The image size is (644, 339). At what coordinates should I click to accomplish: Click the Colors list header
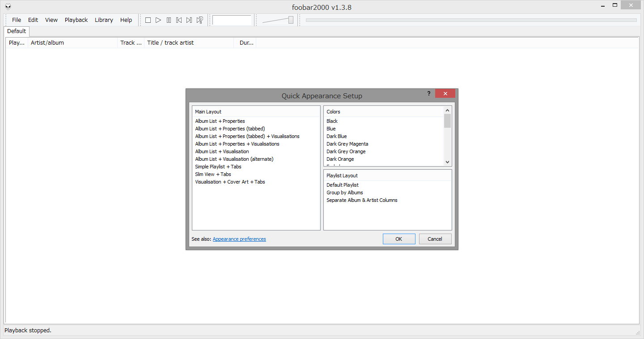point(384,112)
